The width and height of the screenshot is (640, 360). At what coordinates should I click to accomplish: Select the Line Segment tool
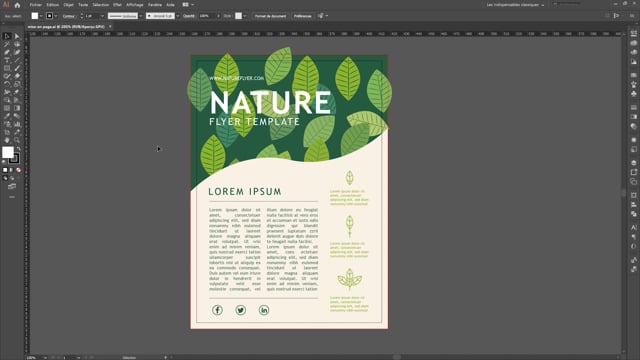pyautogui.click(x=17, y=60)
